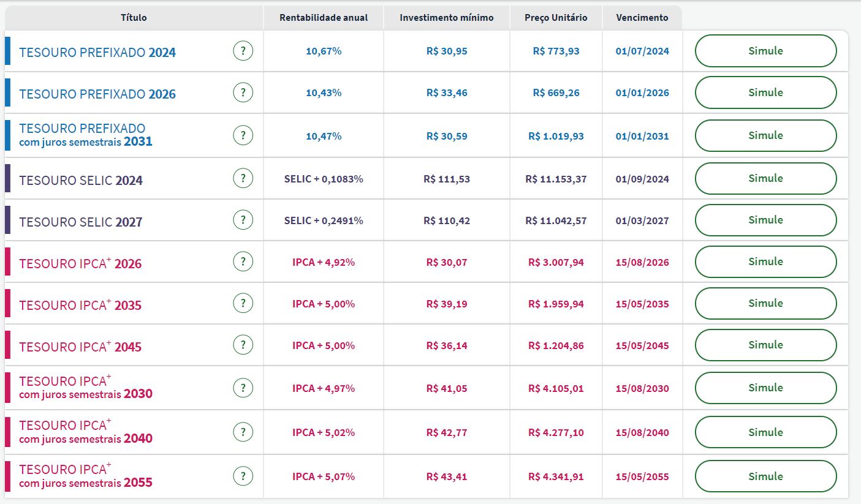Select the Tesouro Selic 2024 title
This screenshot has width=861, height=504.
[81, 181]
